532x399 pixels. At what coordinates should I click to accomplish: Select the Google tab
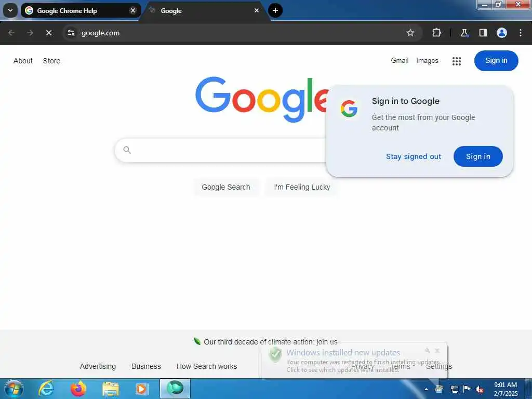point(205,10)
